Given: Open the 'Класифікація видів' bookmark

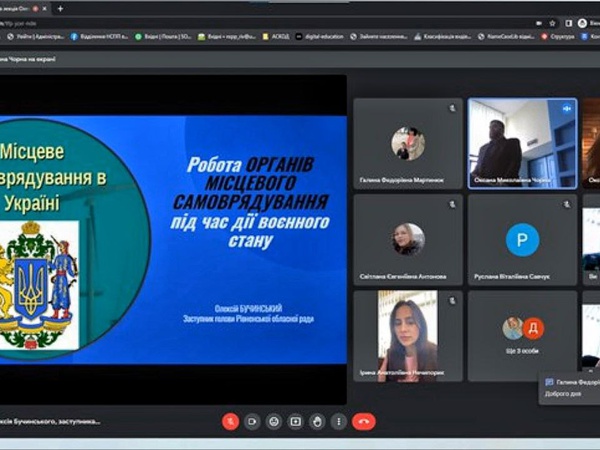Looking at the screenshot, I should point(443,37).
